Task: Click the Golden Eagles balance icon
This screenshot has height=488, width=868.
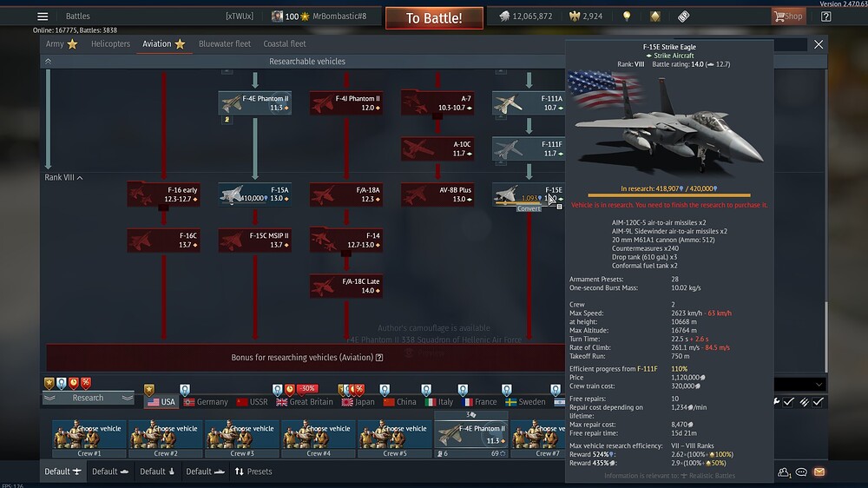Action: pos(574,16)
